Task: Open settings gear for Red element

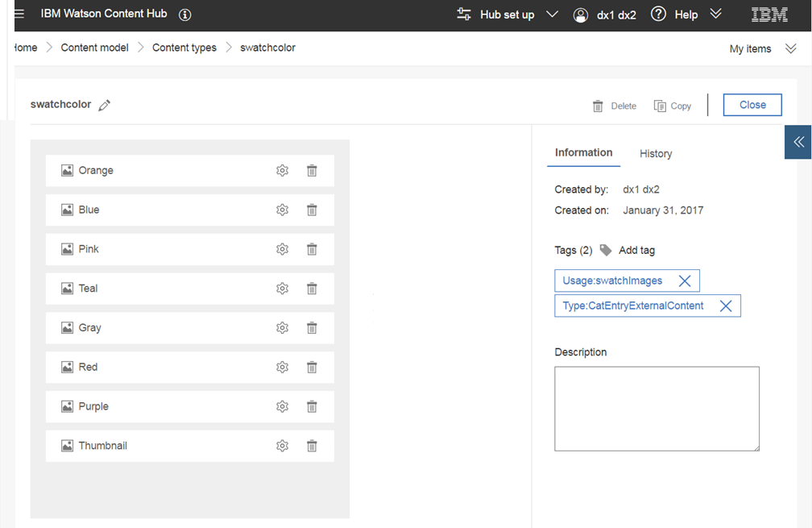Action: (282, 368)
